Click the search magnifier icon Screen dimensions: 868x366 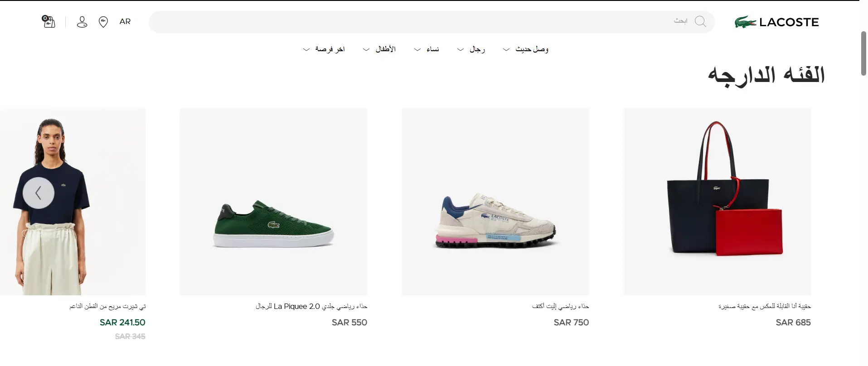pyautogui.click(x=700, y=21)
